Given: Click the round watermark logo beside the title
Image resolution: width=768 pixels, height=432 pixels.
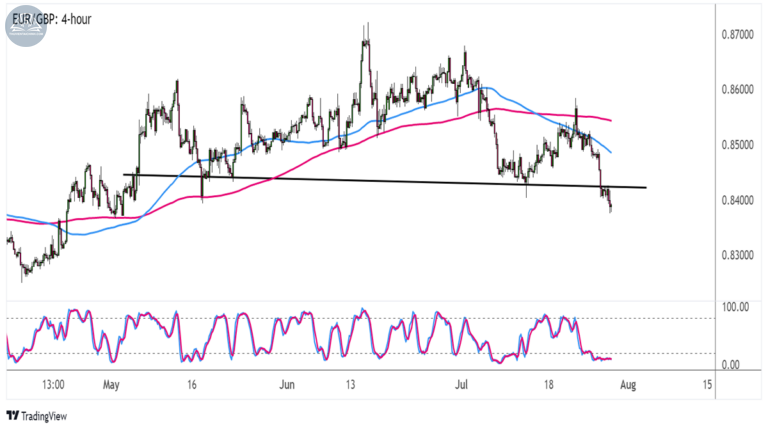Looking at the screenshot, I should click(x=26, y=26).
